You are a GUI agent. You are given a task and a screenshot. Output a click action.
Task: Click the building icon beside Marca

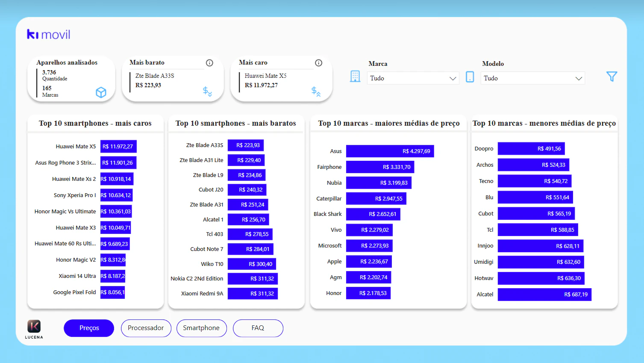click(355, 77)
